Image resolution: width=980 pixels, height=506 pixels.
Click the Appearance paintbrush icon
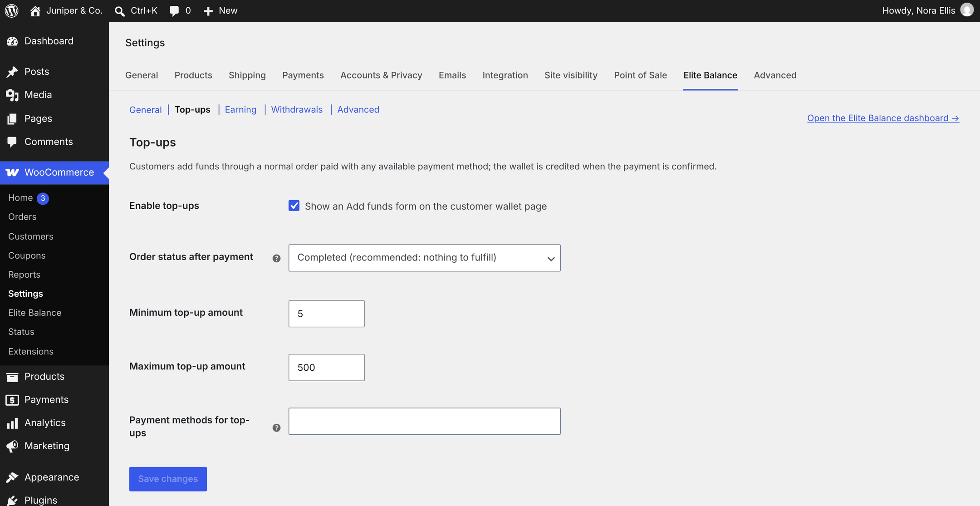(x=12, y=477)
